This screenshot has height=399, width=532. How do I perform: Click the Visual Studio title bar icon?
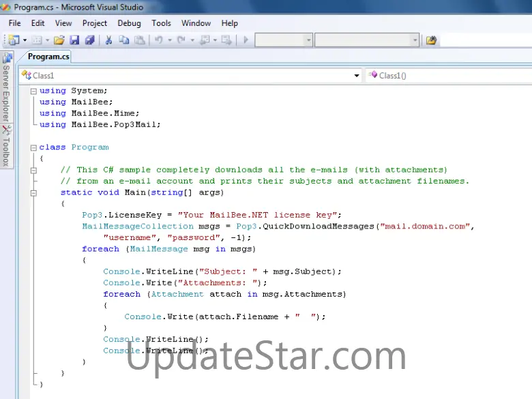click(x=5, y=7)
